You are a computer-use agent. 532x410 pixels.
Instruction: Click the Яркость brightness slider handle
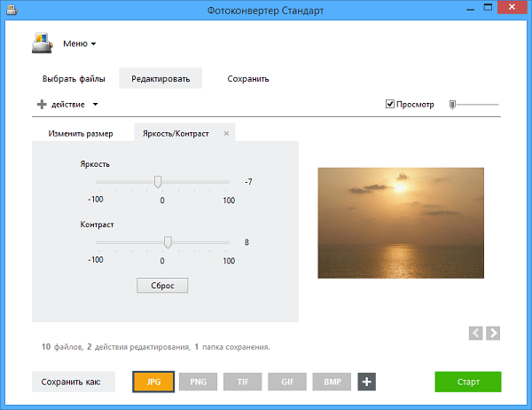click(158, 181)
